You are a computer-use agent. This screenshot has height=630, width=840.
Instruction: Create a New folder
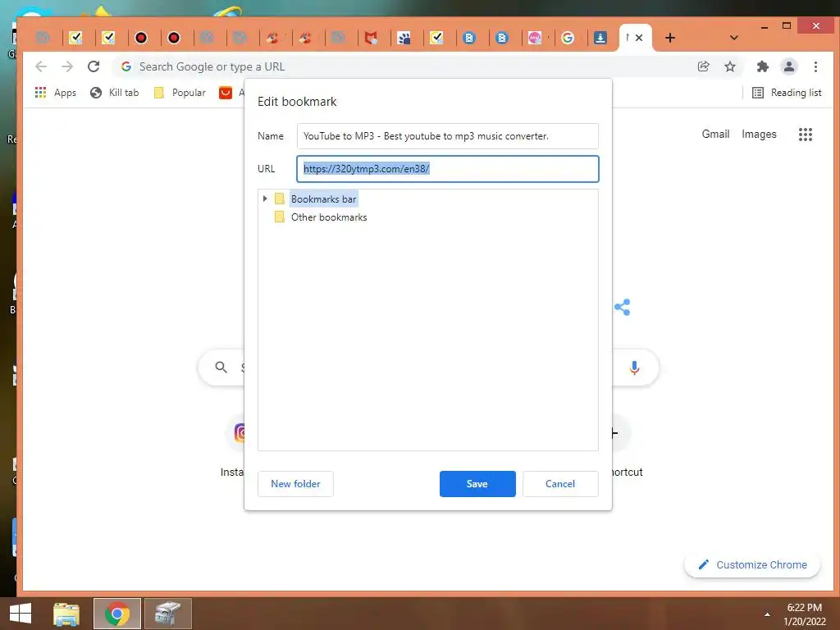pyautogui.click(x=295, y=484)
